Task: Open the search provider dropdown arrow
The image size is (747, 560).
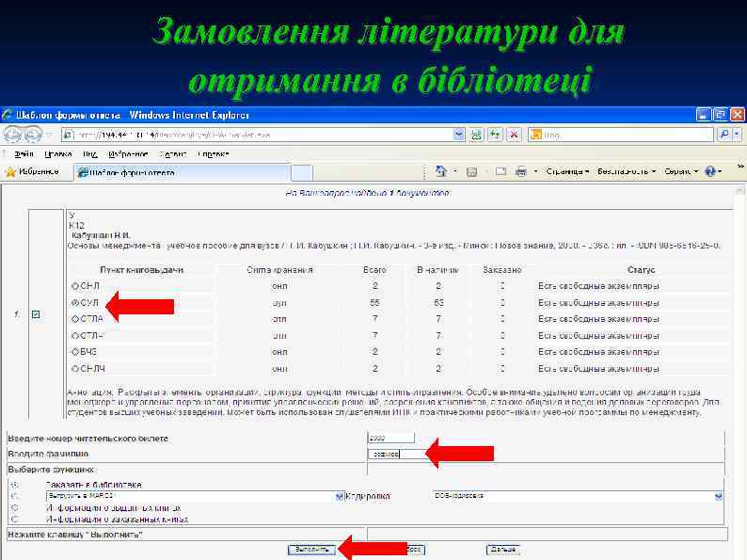Action: coord(737,135)
